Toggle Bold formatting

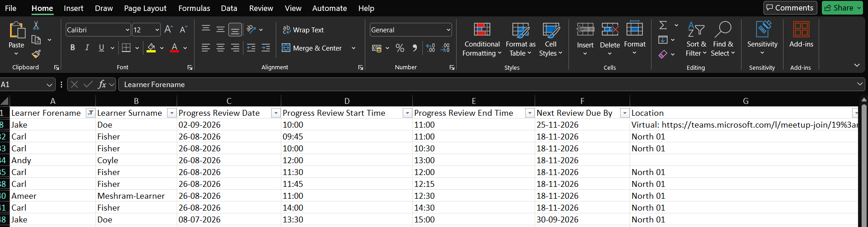[72, 47]
